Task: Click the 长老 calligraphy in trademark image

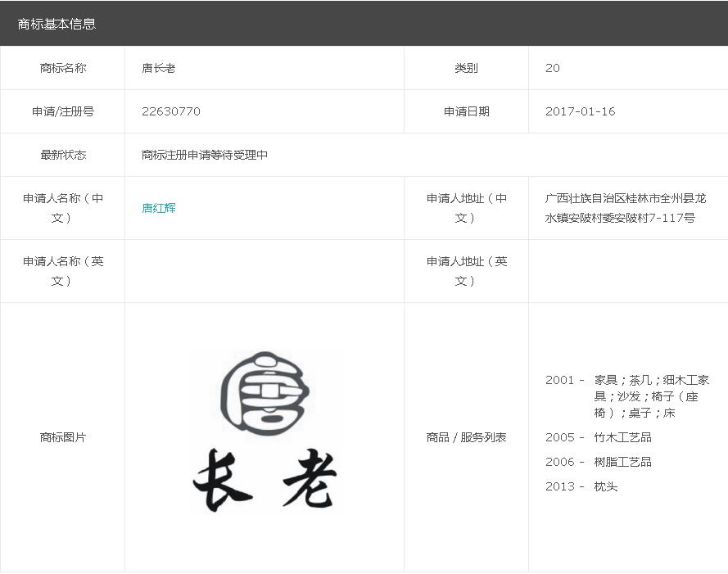Action: [x=264, y=481]
